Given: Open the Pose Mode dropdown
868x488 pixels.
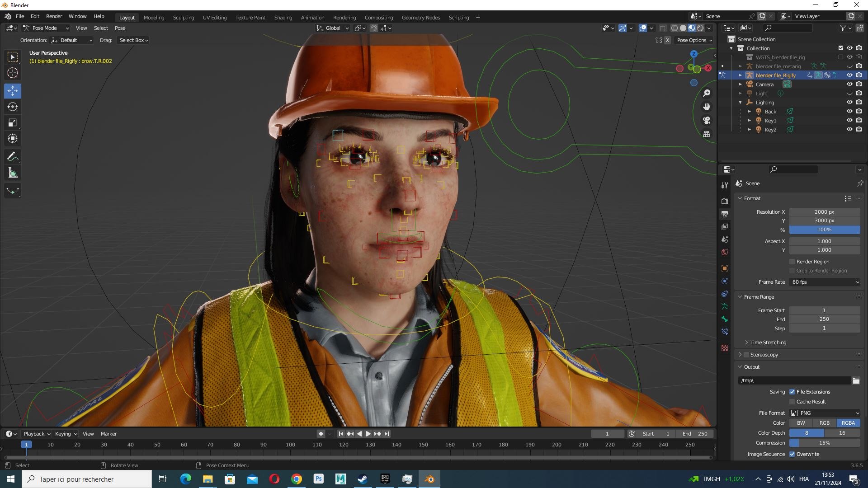Looking at the screenshot, I should [x=46, y=28].
